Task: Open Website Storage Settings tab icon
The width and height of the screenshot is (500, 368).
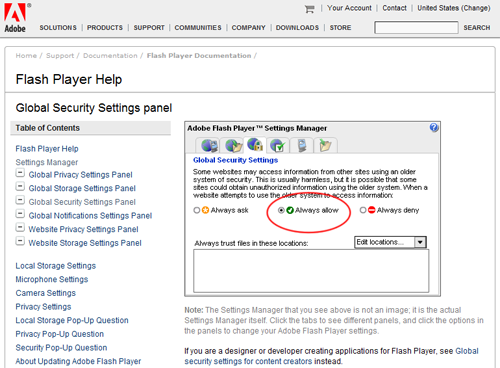Action: [325, 146]
